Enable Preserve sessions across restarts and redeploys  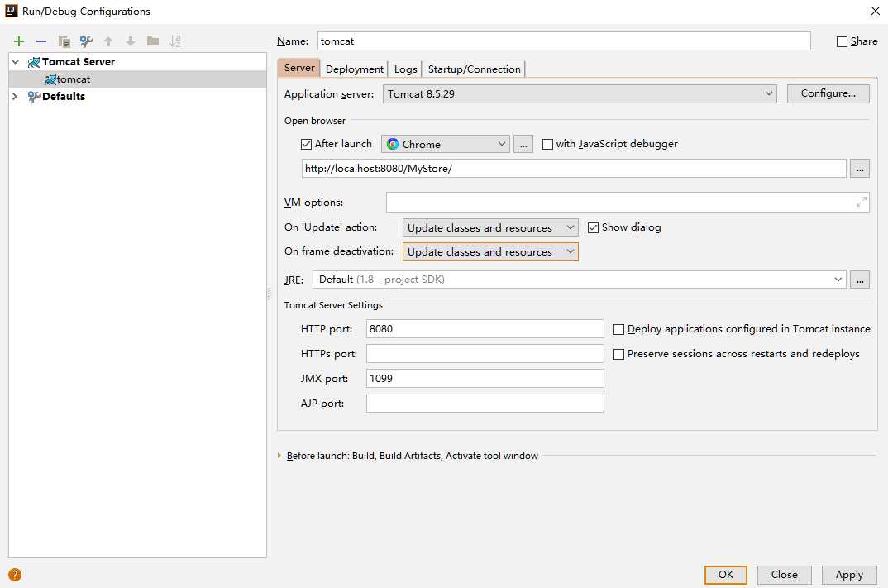coord(619,354)
